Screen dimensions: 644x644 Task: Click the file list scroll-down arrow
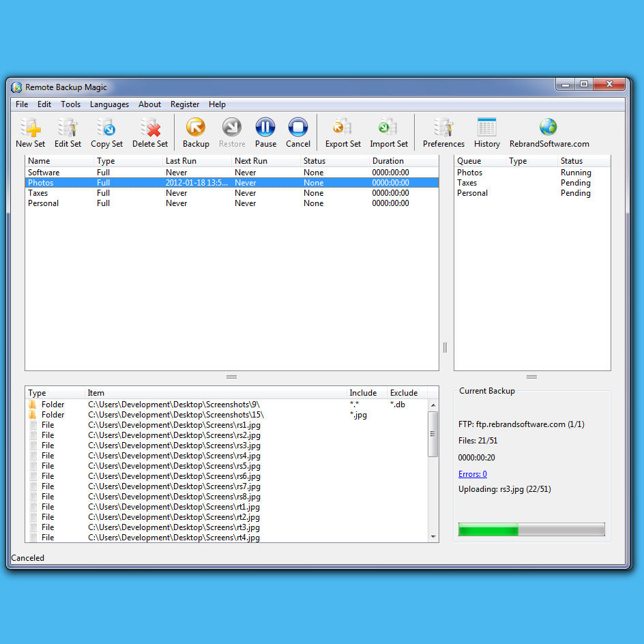tap(433, 537)
